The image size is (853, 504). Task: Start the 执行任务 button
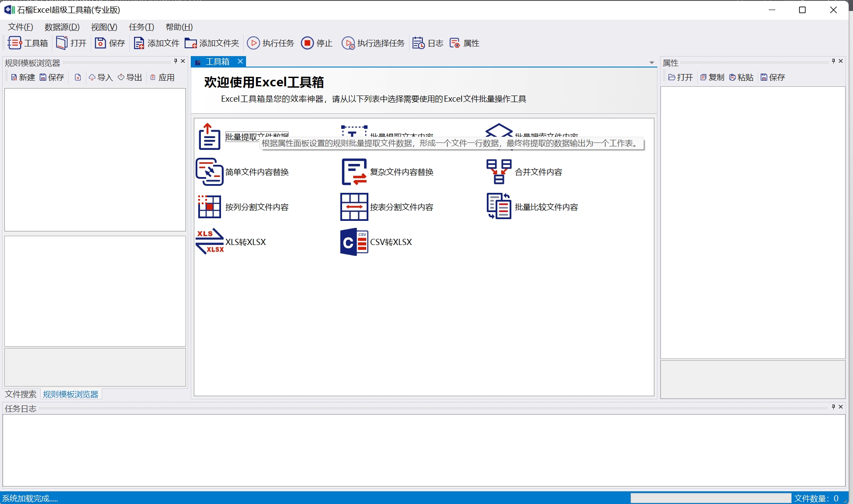pos(271,43)
